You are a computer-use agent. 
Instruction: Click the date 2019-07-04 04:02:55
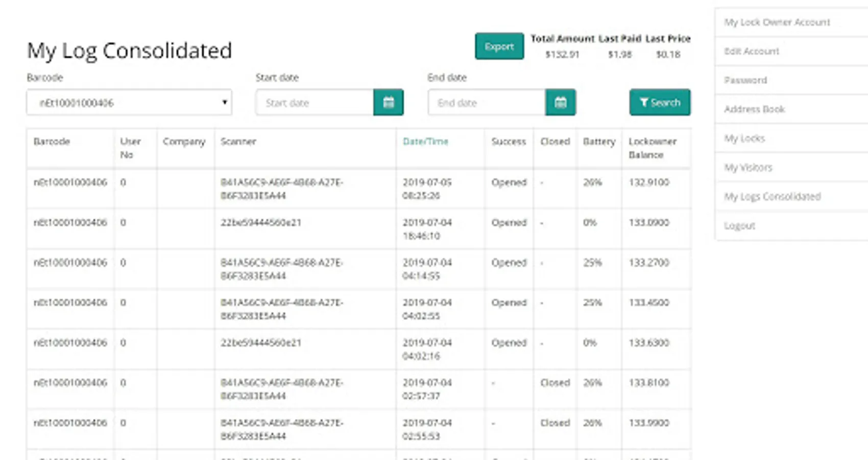427,309
